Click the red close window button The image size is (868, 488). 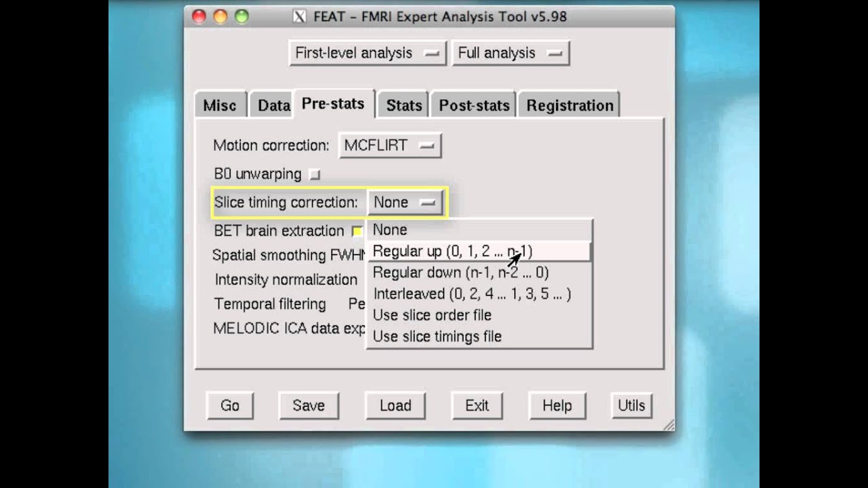199,16
